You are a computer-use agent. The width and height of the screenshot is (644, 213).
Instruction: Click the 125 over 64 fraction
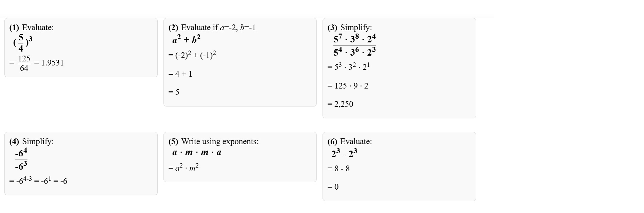24,63
